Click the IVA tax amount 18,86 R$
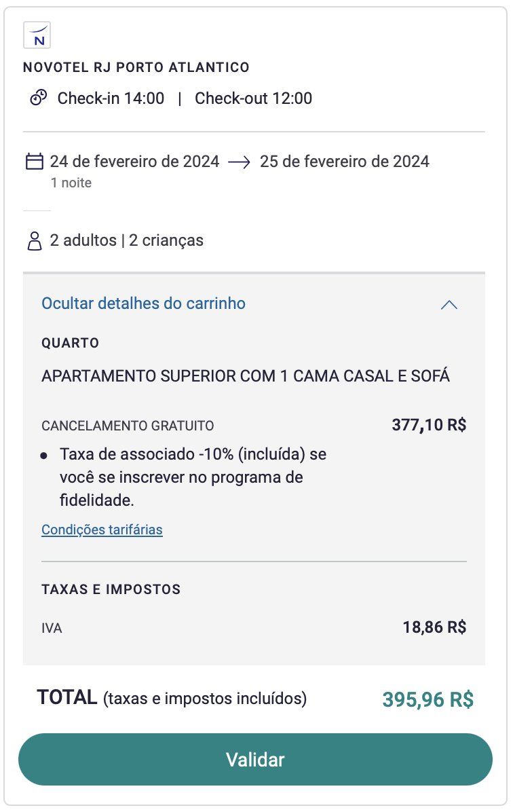 click(x=434, y=627)
